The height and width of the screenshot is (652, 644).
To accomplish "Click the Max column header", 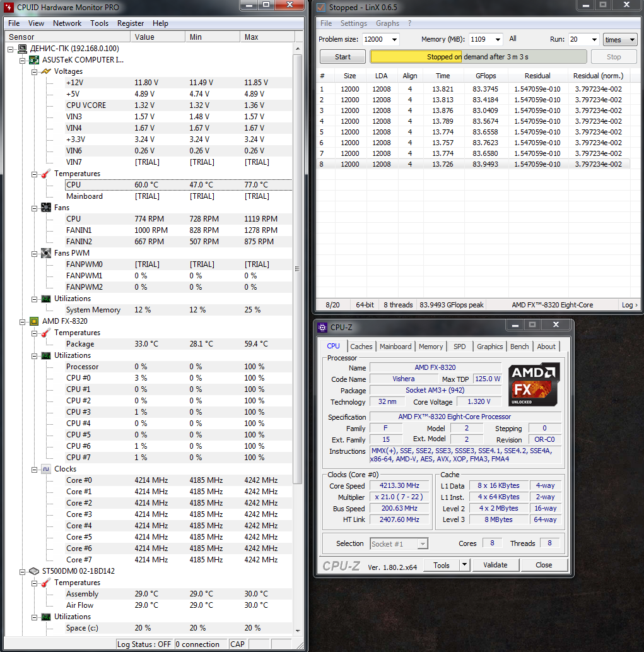I will pos(267,37).
